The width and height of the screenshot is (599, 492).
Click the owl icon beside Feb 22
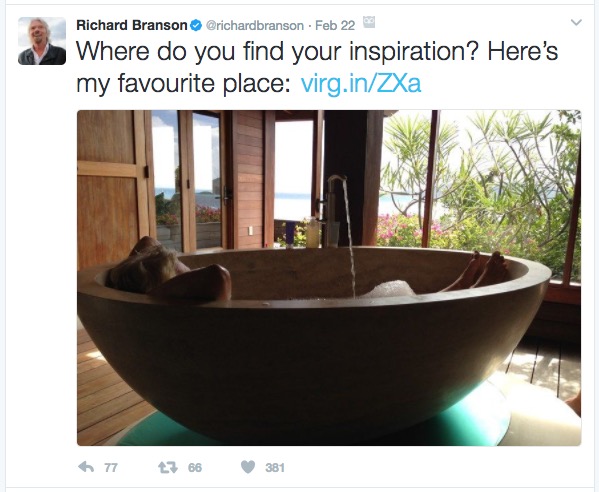click(369, 22)
